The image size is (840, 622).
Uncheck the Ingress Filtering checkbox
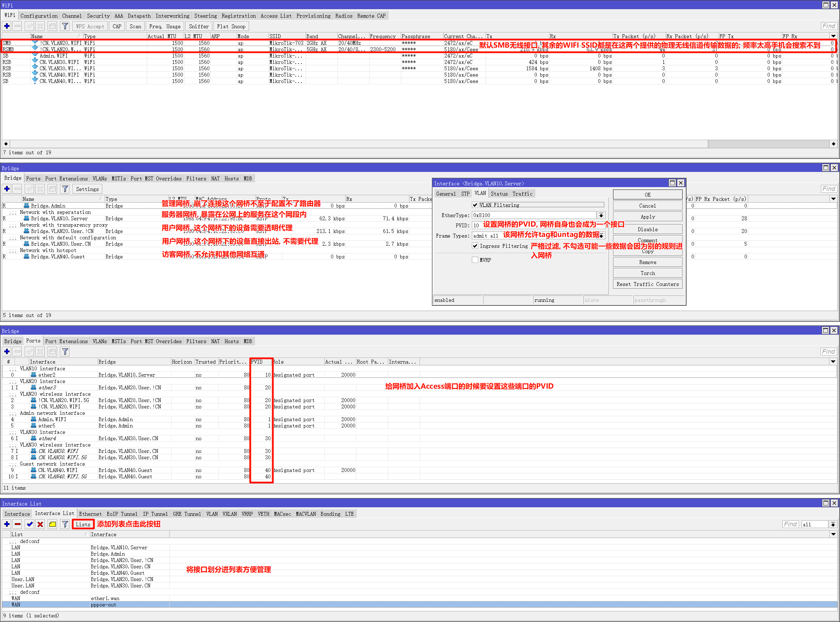click(x=475, y=246)
